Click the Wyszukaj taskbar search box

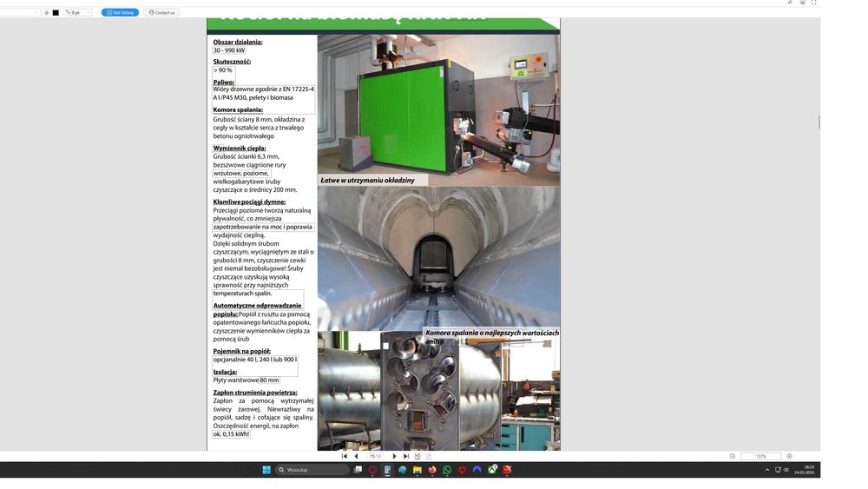click(x=312, y=470)
